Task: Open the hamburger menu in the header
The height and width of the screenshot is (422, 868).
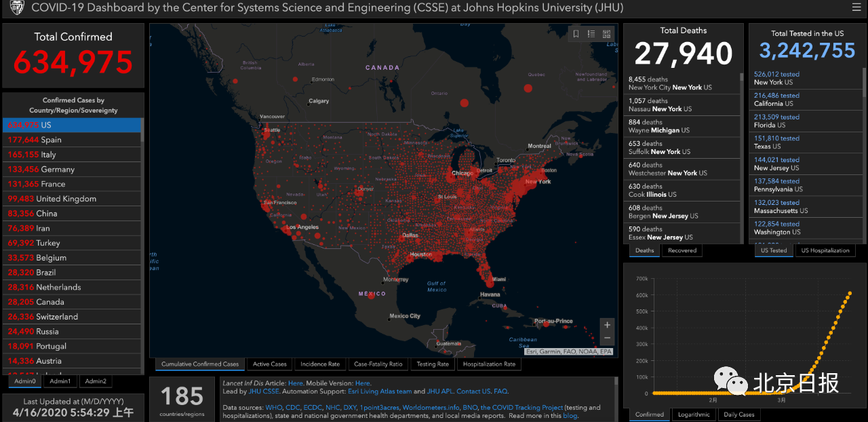Action: coord(856,8)
